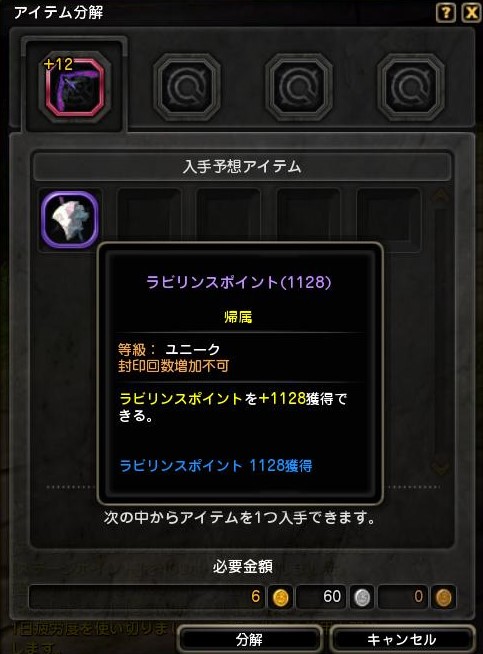Confirm with the 分解 button

[249, 639]
